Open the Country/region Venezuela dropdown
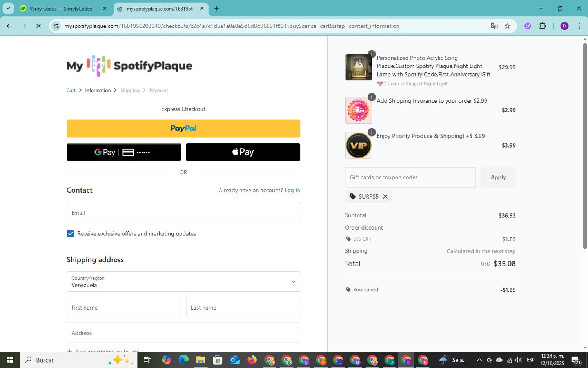The height and width of the screenshot is (368, 588). [183, 282]
